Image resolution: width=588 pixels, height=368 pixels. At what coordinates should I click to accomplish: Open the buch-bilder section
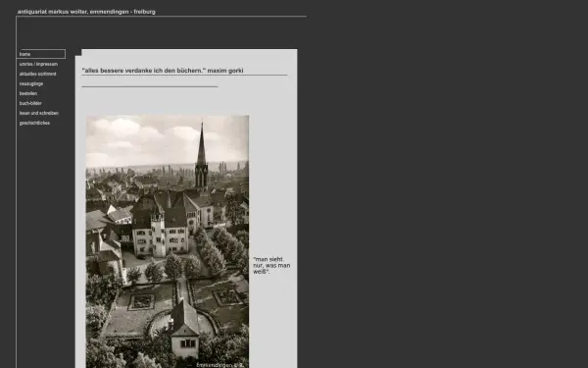pos(30,103)
